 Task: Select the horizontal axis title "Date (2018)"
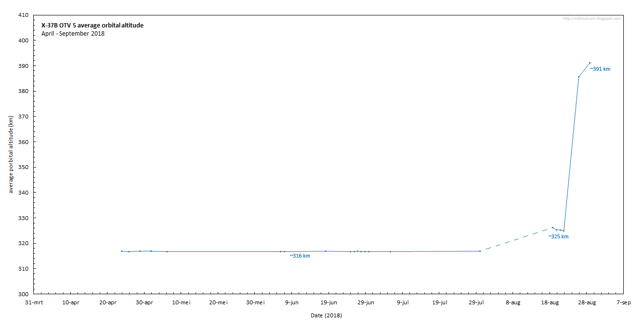coord(327,315)
